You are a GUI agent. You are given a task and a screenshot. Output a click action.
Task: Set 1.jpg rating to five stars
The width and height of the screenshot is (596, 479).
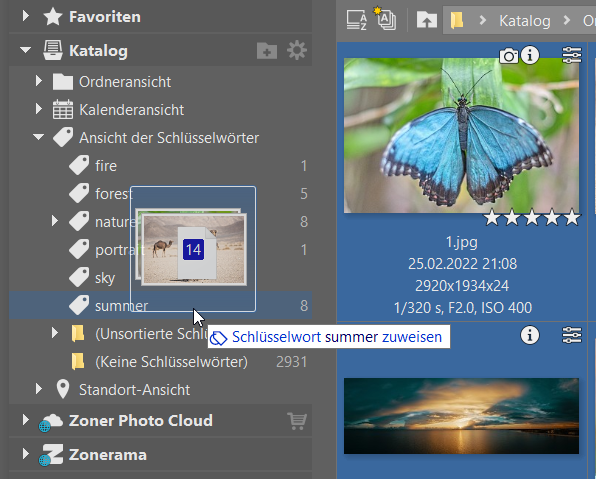point(572,218)
